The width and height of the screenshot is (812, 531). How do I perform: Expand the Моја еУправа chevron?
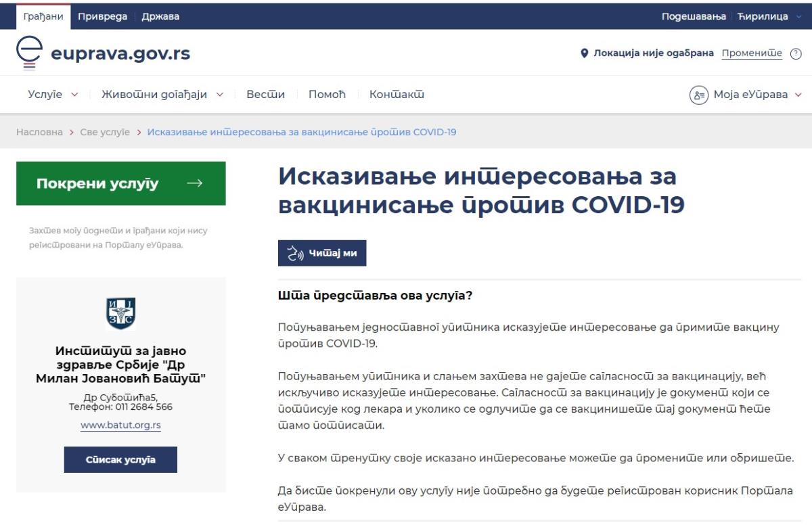[x=798, y=95]
